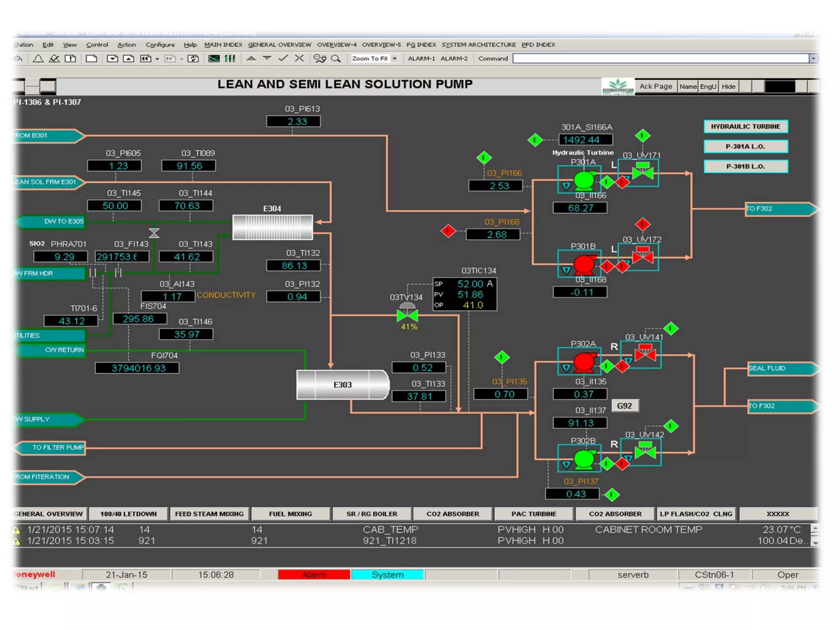Screen dimensions: 840x630
Task: Open the Zoom To Fit dropdown
Action: click(394, 59)
